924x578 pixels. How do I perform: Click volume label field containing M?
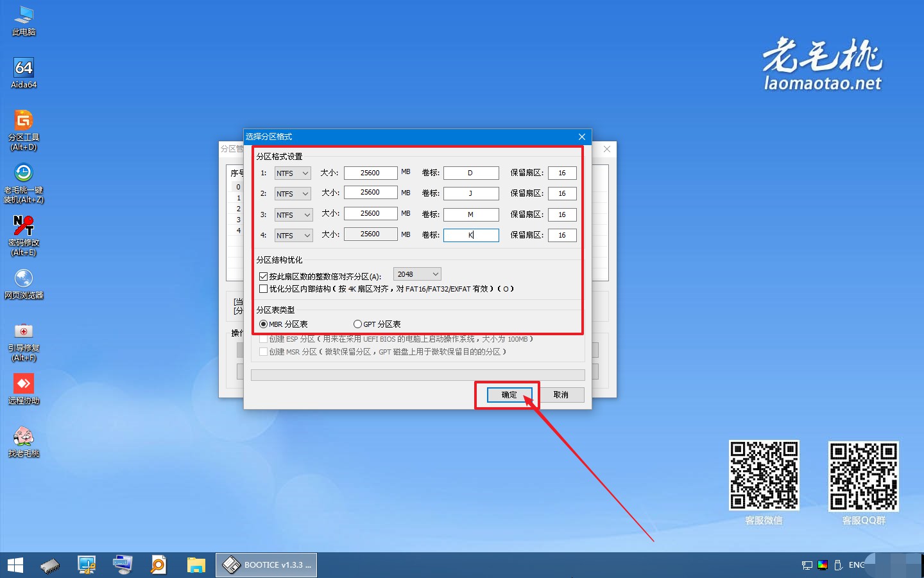tap(471, 215)
